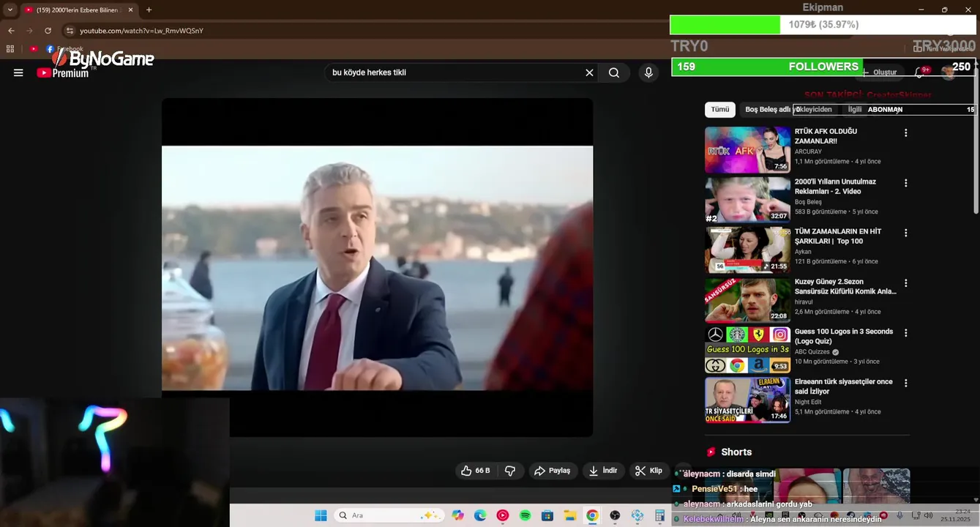Open a new Chrome tab
This screenshot has height=527, width=980.
(x=149, y=10)
